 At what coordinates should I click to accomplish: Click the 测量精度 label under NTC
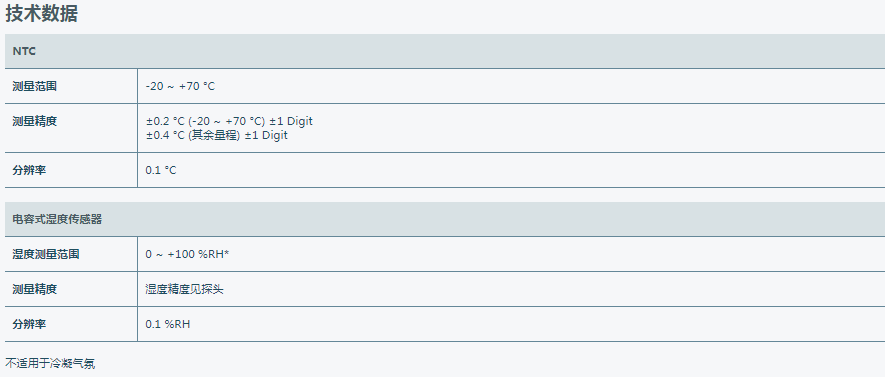point(35,121)
